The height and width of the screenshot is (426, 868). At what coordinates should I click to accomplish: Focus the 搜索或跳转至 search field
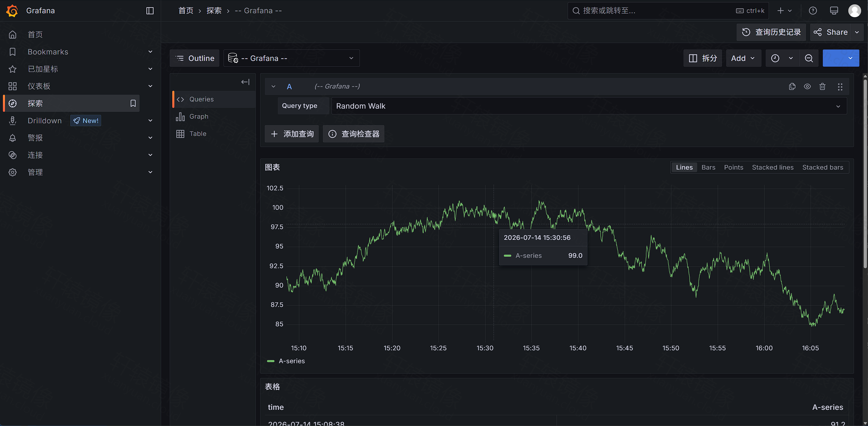[668, 11]
